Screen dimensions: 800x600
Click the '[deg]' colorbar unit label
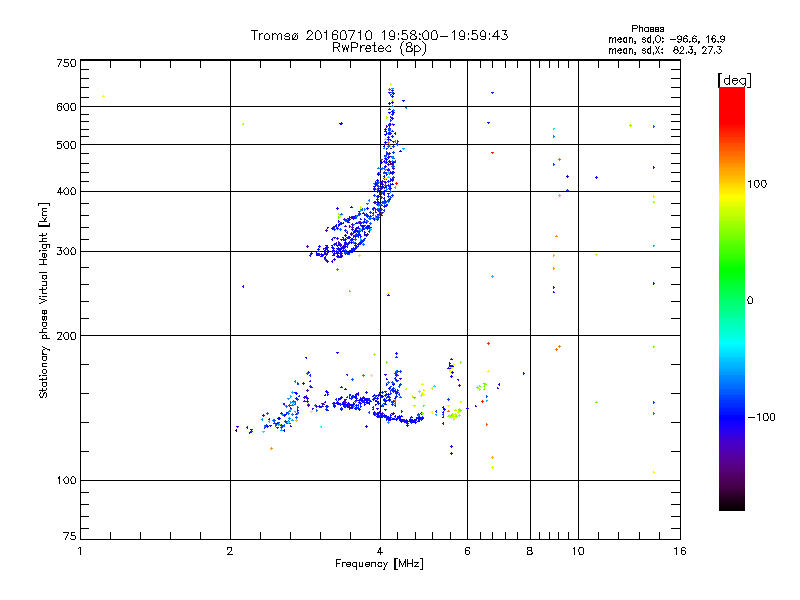click(734, 80)
